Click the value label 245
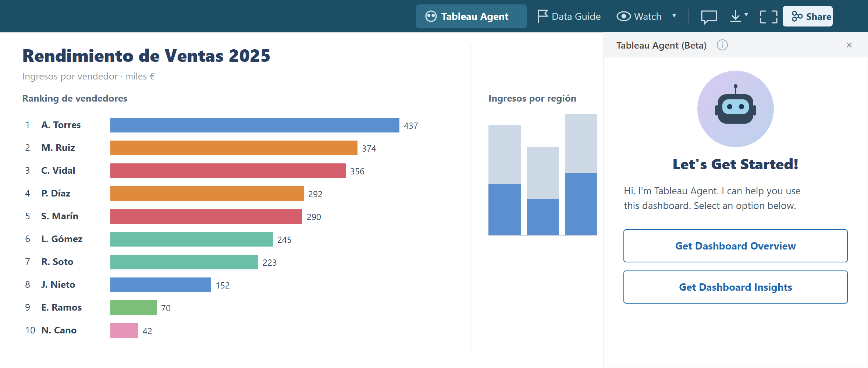This screenshot has height=368, width=868. pyautogui.click(x=284, y=240)
